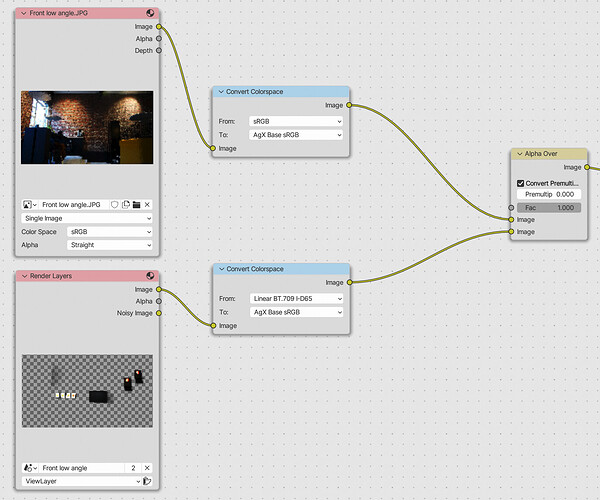Open the Single Image source dropdown
600x500 pixels.
pyautogui.click(x=87, y=218)
